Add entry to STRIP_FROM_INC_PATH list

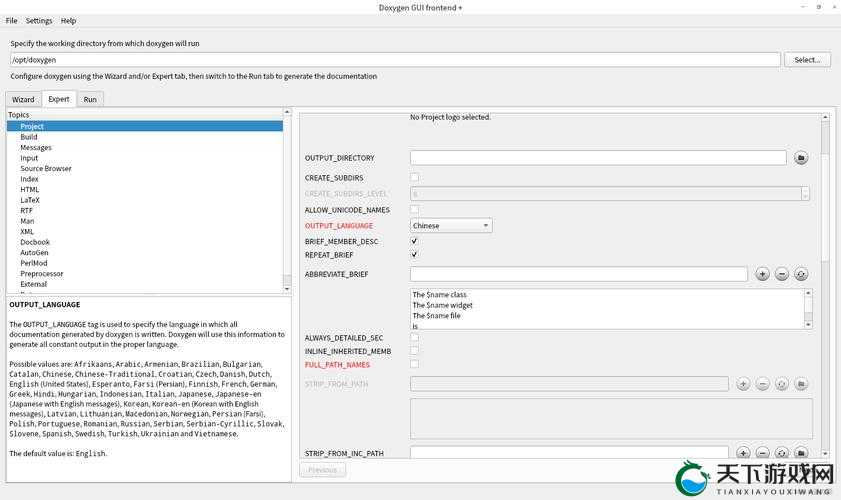[x=743, y=453]
